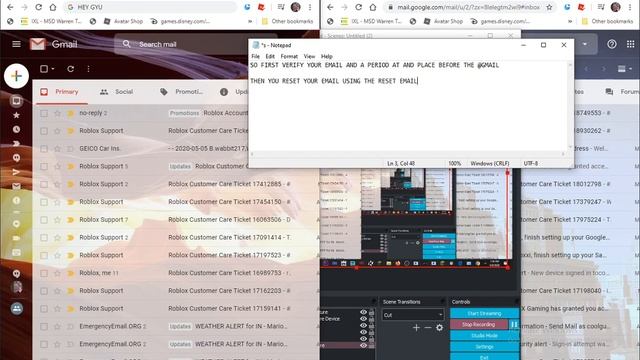Open Notepad Edit menu
This screenshot has height=360, width=640.
pos(270,56)
